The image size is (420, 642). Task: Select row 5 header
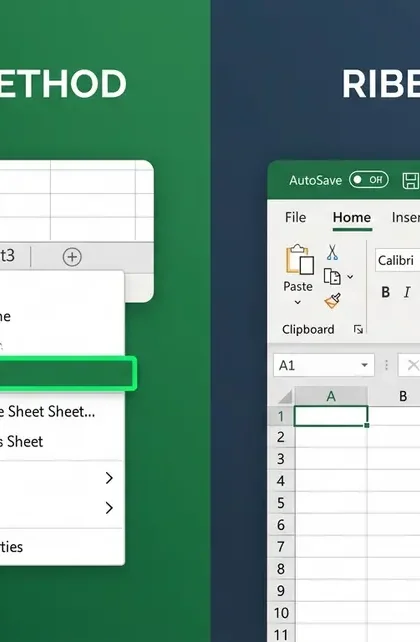(281, 503)
